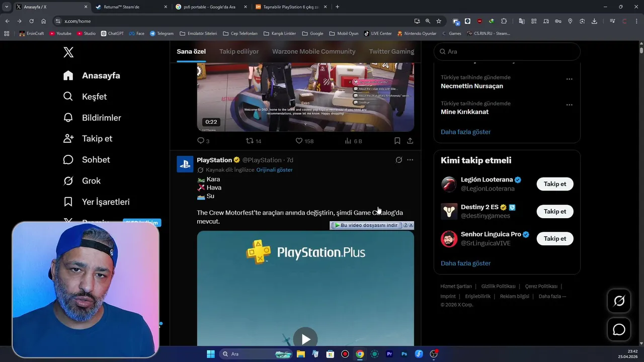Open the ChatGPT bookmark
This screenshot has height=362, width=644.
(112, 33)
